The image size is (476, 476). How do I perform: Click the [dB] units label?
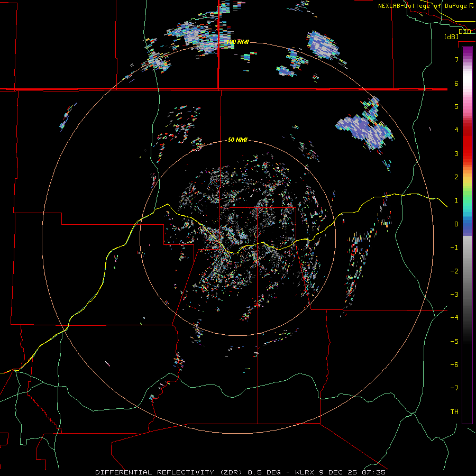tap(452, 36)
